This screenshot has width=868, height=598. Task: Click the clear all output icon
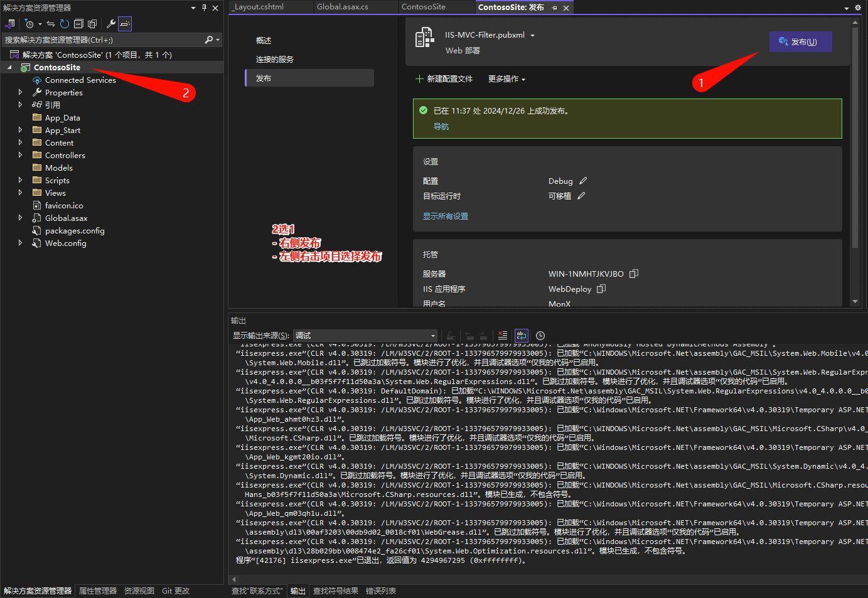point(502,336)
